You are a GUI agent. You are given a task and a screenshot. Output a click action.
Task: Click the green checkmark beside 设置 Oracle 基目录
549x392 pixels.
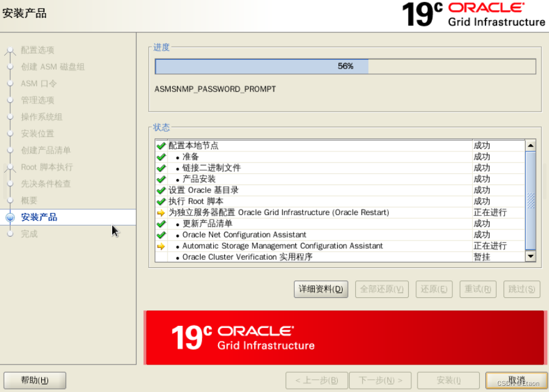tap(161, 190)
